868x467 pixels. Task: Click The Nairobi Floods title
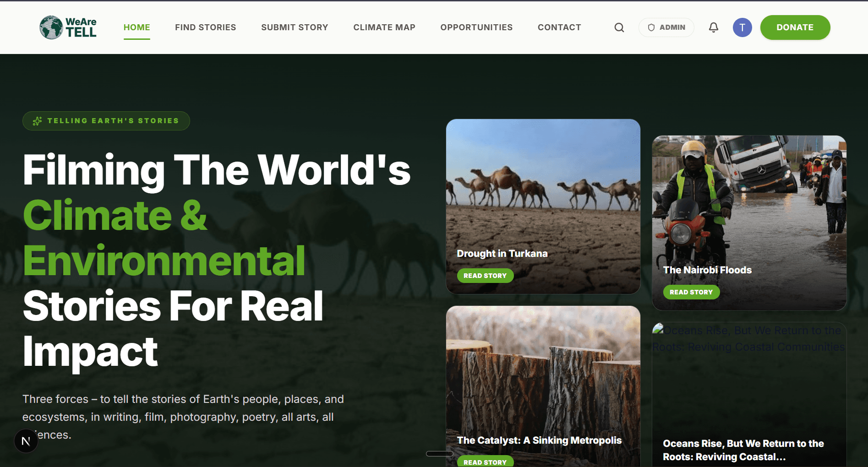pyautogui.click(x=707, y=270)
